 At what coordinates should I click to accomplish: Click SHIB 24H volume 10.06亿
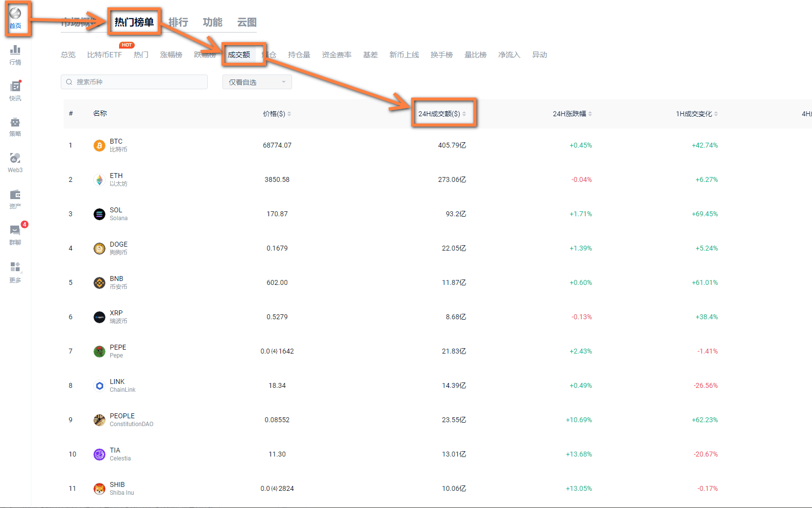coord(454,489)
